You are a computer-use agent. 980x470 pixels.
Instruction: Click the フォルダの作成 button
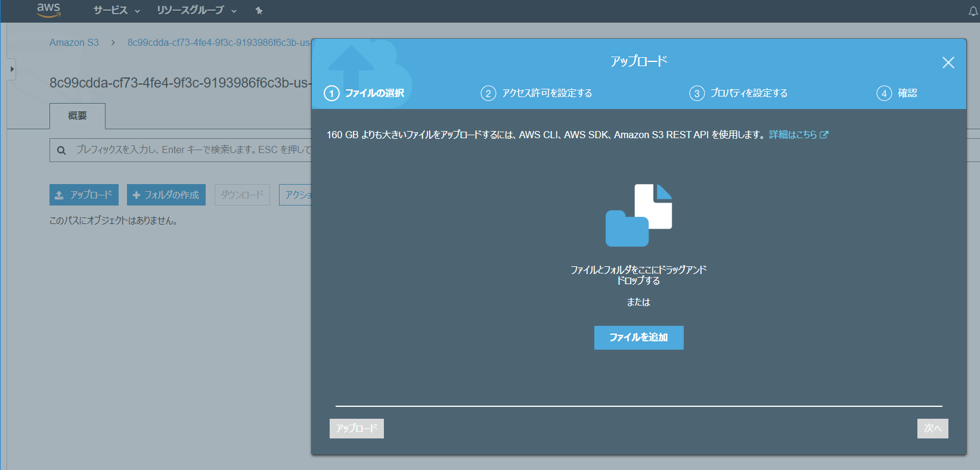tap(166, 195)
